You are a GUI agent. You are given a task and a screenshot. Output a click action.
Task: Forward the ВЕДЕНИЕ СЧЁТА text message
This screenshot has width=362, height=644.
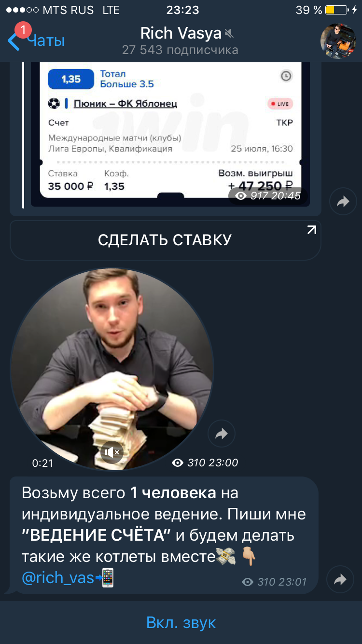pos(340,579)
